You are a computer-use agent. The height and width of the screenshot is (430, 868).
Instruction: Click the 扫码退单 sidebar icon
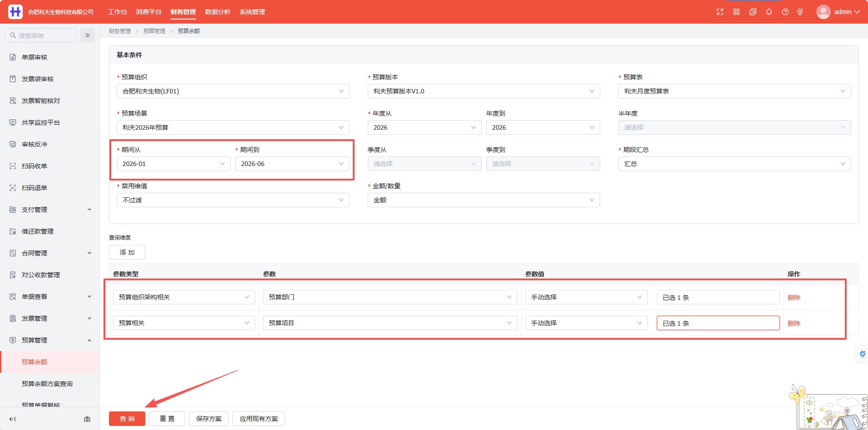(13, 188)
